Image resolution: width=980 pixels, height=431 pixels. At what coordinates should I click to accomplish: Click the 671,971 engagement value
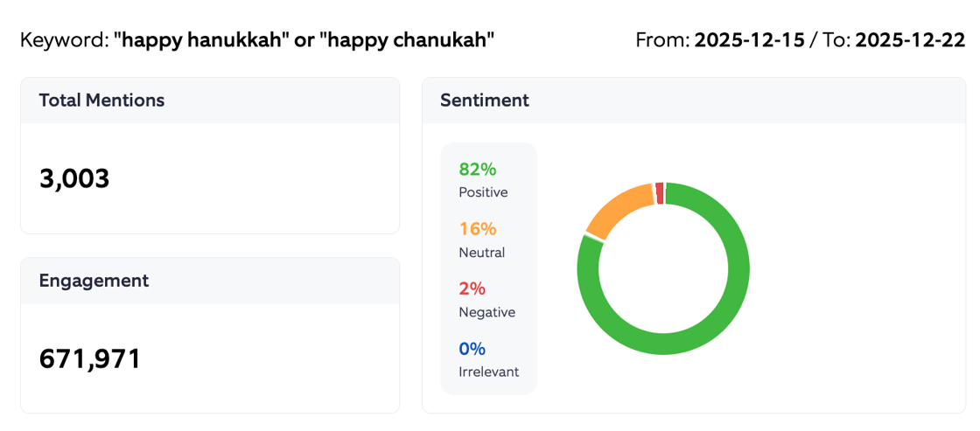pos(90,358)
